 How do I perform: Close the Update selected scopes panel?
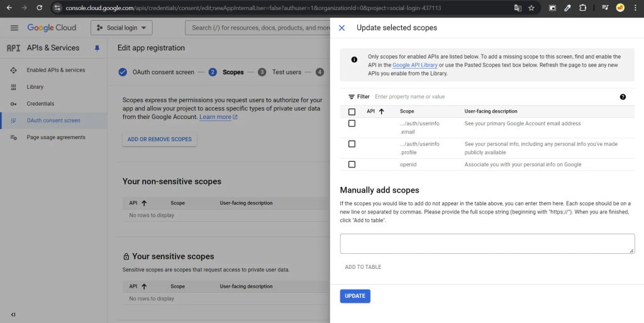[341, 28]
